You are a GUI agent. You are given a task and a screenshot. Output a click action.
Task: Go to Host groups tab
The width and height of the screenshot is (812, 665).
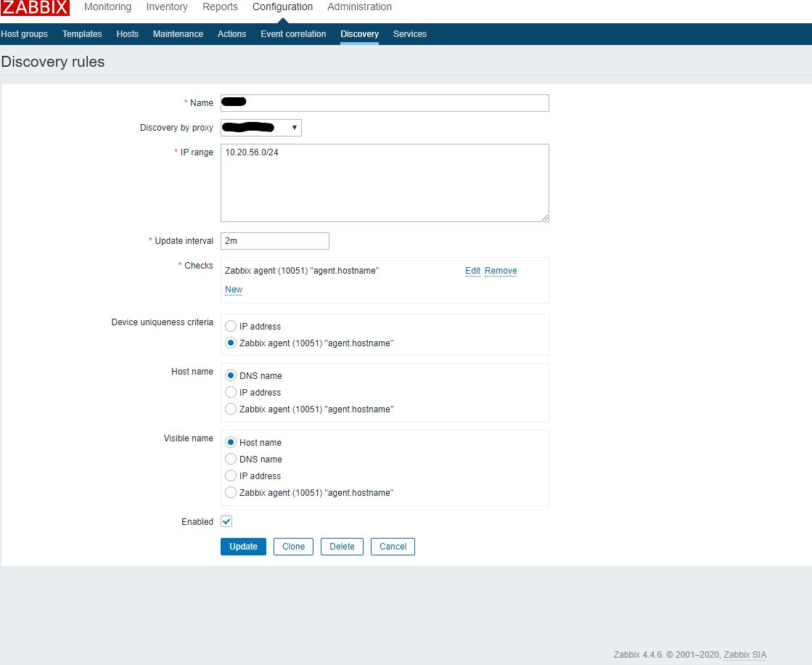(25, 33)
